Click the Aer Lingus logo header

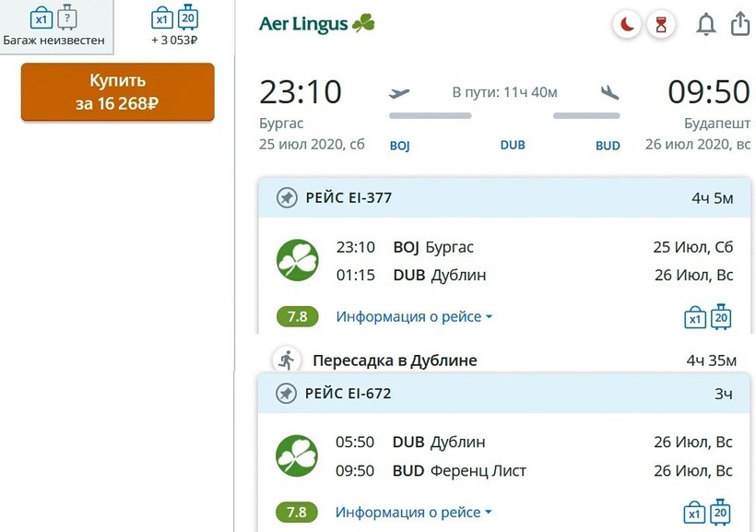[x=316, y=24]
